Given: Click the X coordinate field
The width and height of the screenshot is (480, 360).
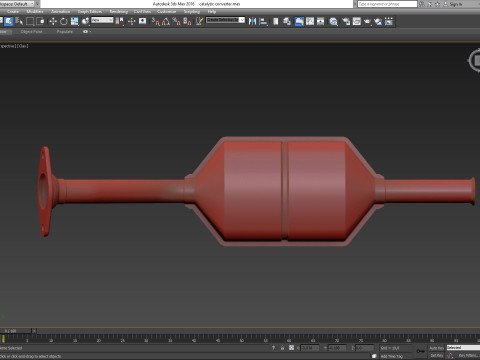Looking at the screenshot, I should 309,348.
